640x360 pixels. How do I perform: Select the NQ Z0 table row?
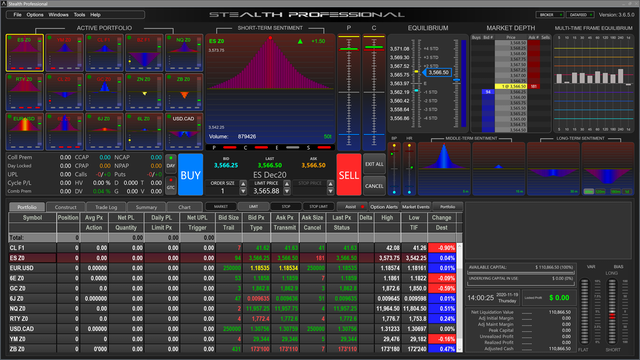232,309
